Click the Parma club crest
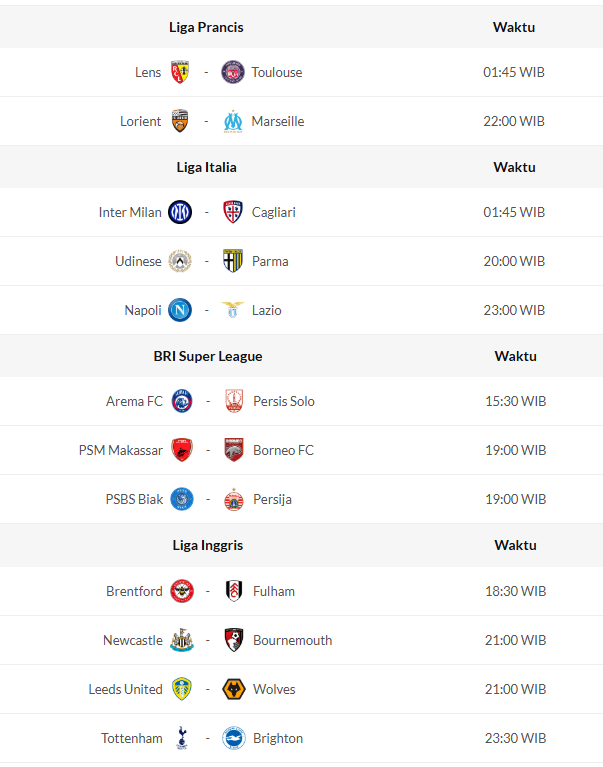This screenshot has height=767, width=603. tap(233, 261)
